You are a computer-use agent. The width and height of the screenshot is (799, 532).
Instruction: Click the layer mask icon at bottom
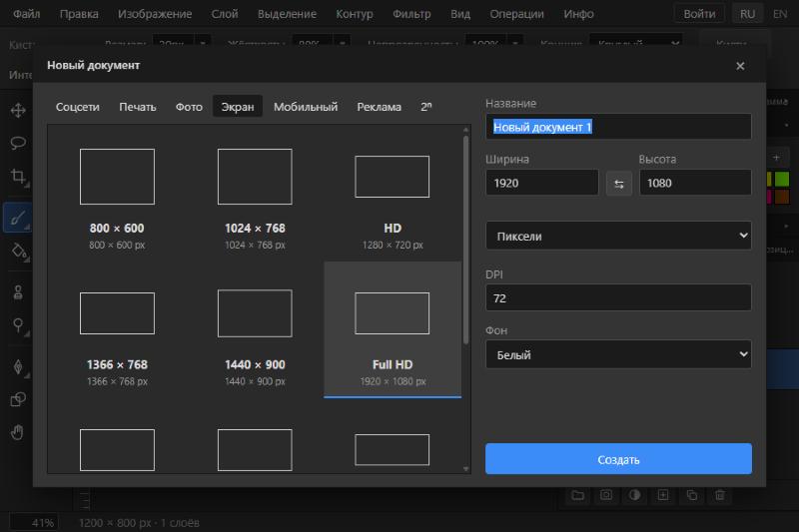click(x=606, y=495)
